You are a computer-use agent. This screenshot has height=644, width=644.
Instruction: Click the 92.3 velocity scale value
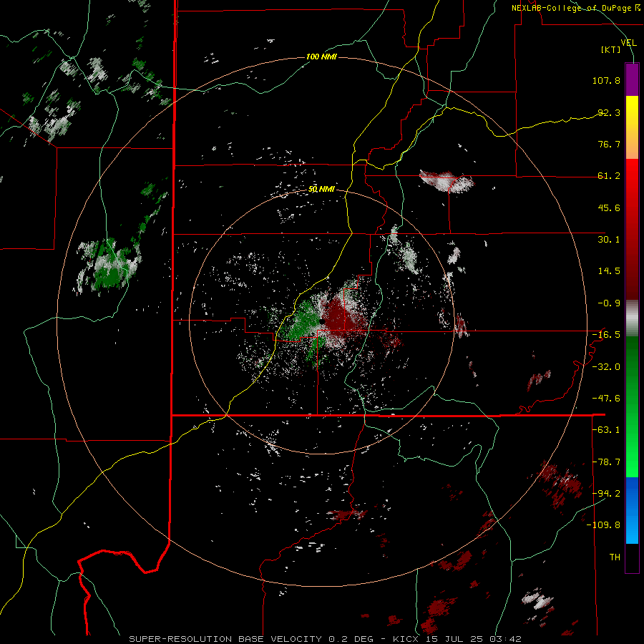click(x=609, y=112)
